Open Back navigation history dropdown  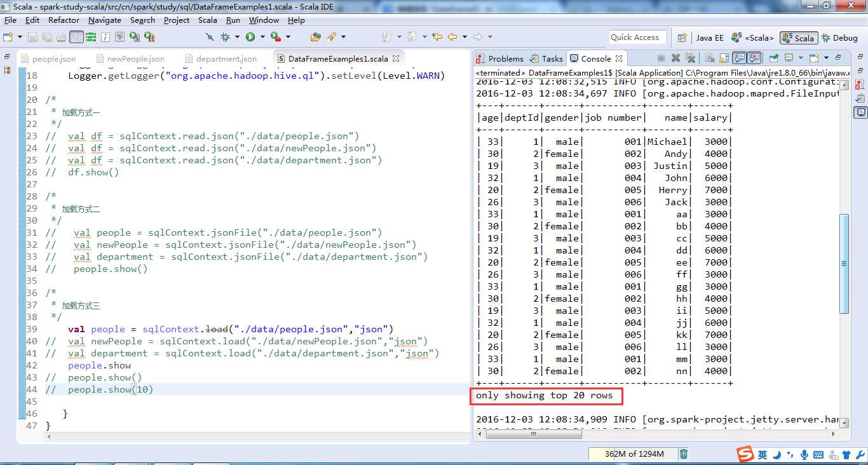[465, 37]
